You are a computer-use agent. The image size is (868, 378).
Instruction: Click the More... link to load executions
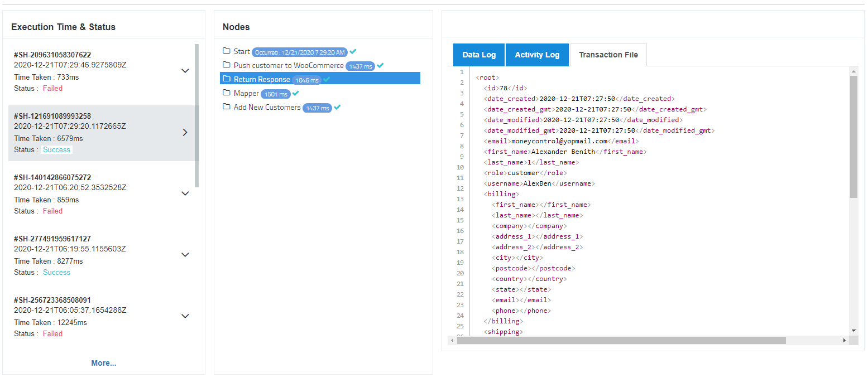pyautogui.click(x=104, y=363)
